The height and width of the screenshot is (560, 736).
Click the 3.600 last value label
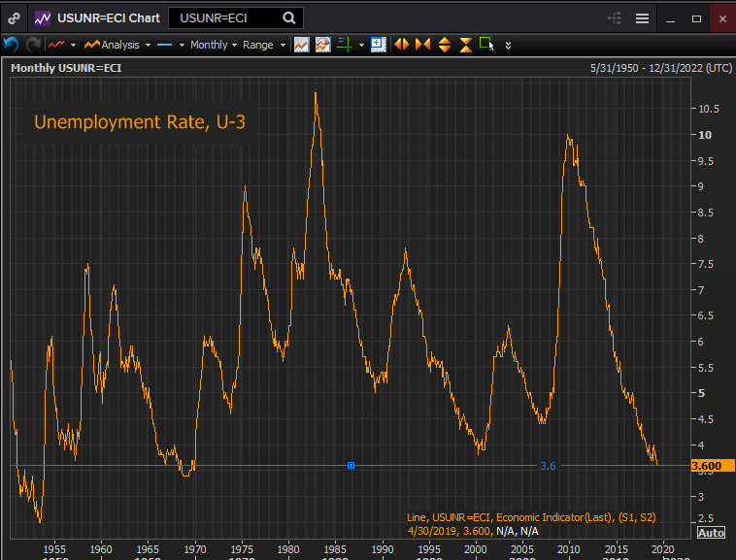[713, 466]
